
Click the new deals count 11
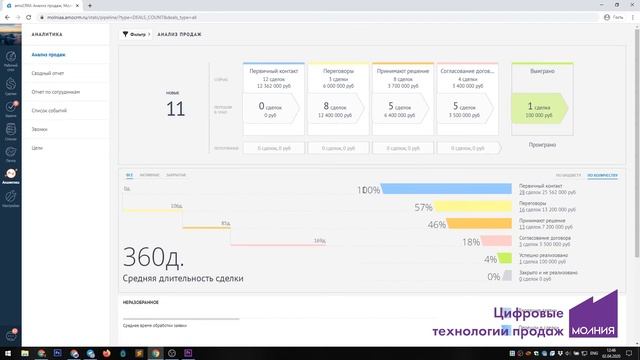click(176, 109)
